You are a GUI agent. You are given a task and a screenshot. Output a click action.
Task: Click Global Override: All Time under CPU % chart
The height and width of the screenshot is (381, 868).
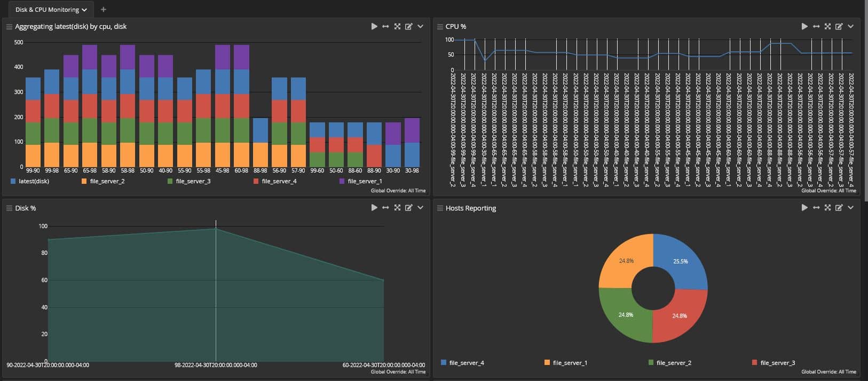pyautogui.click(x=828, y=191)
